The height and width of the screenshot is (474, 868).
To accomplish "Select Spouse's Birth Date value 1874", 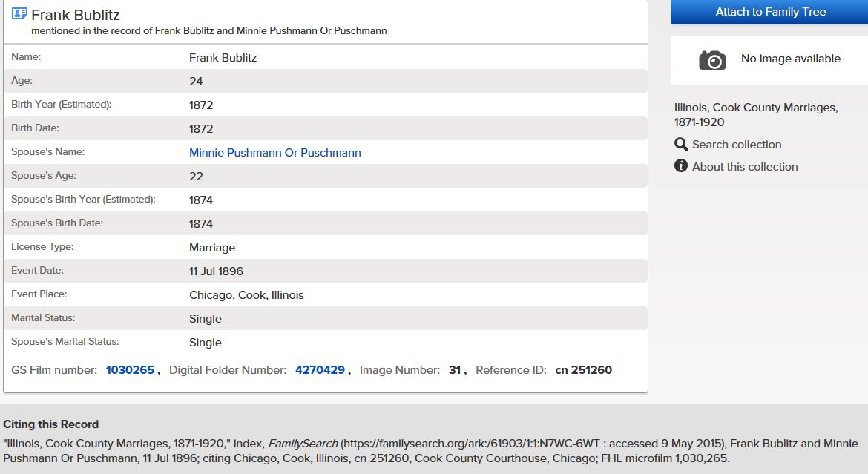I will (x=201, y=224).
